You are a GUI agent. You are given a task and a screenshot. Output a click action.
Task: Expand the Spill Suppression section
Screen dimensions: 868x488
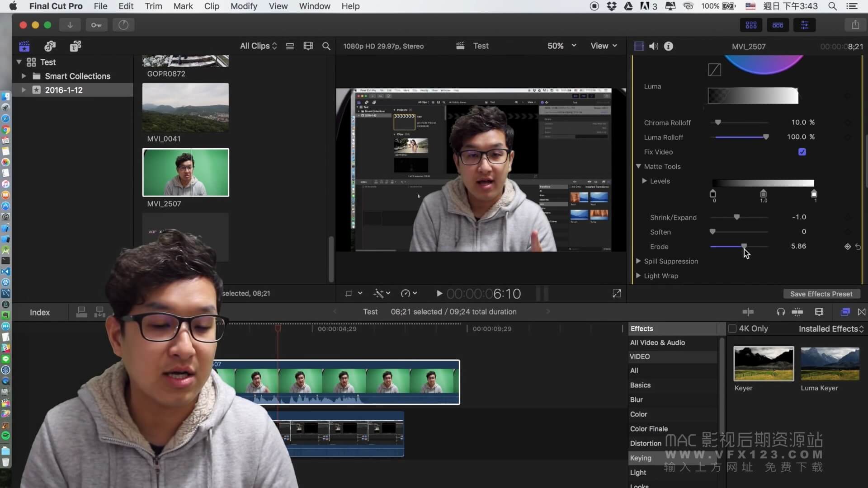pyautogui.click(x=638, y=261)
